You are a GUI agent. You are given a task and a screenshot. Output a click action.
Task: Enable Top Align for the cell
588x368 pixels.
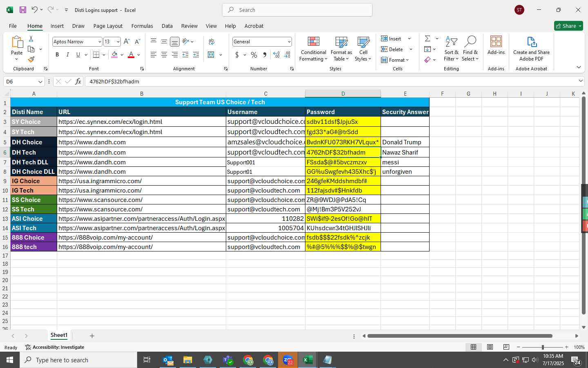(154, 42)
